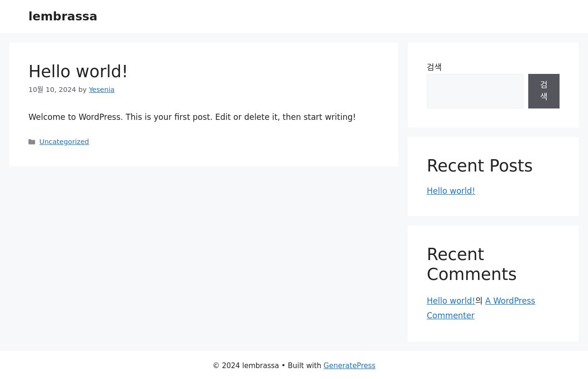588x379 pixels.
Task: Select the Recent Posts heading
Action: click(x=479, y=166)
